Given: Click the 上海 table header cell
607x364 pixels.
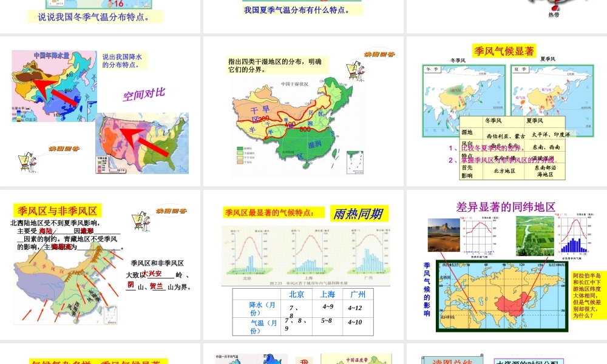Looking at the screenshot, I should (x=328, y=294).
